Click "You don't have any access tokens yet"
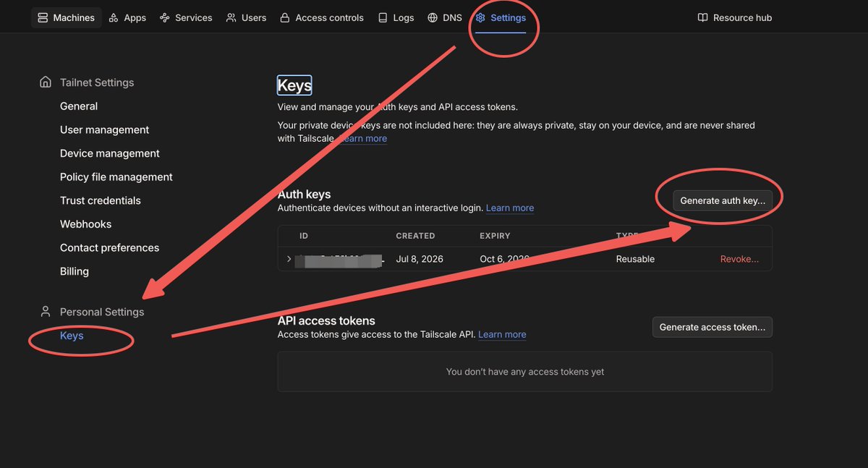 pyautogui.click(x=525, y=372)
